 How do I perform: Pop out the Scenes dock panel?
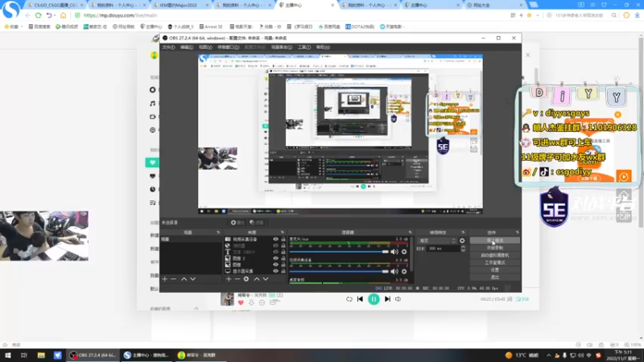click(218, 232)
